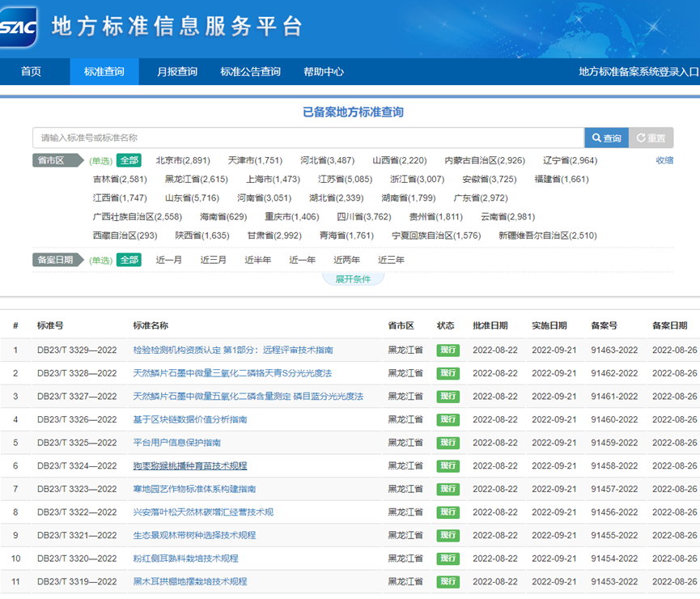Collapse province list with 收缩
Viewport: 700px width, 599px height.
[664, 160]
